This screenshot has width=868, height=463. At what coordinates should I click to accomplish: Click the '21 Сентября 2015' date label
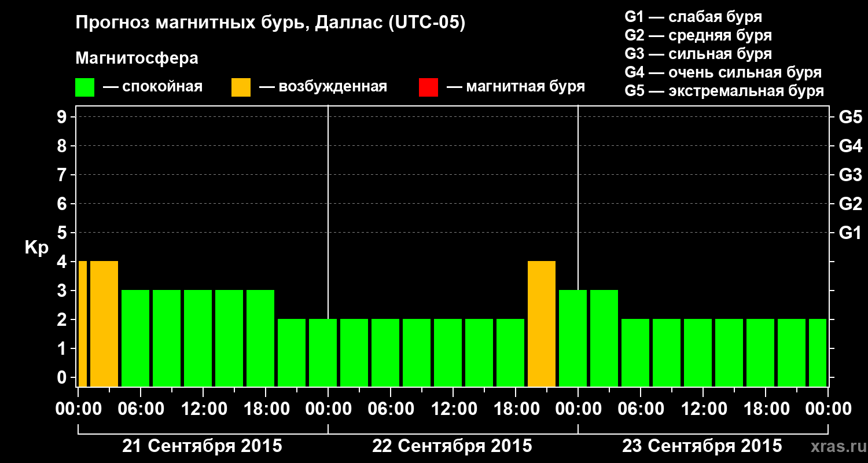(x=202, y=446)
